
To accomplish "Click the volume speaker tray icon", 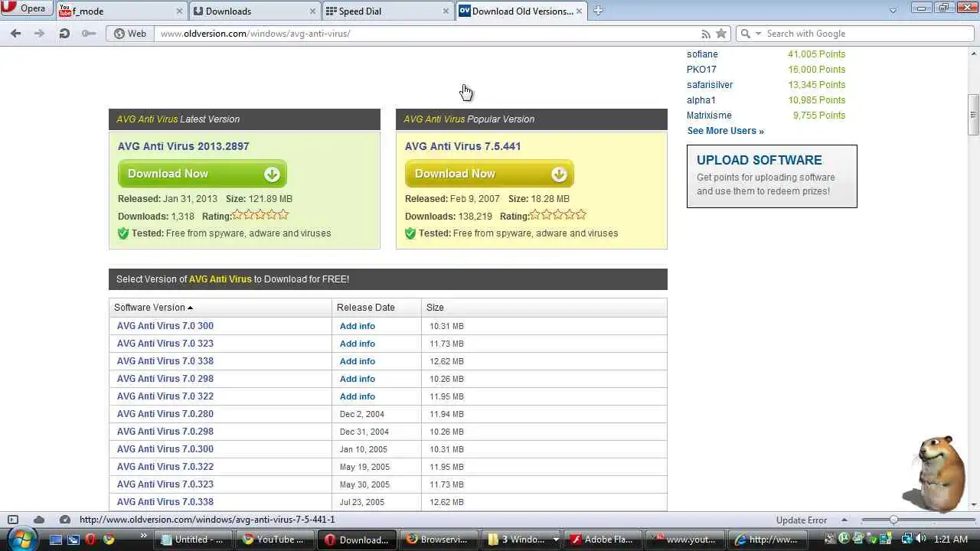I will (921, 539).
